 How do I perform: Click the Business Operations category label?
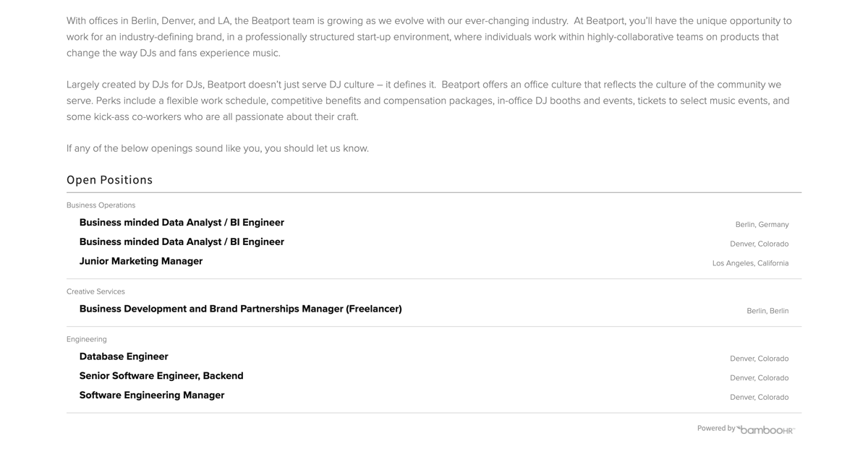tap(101, 205)
